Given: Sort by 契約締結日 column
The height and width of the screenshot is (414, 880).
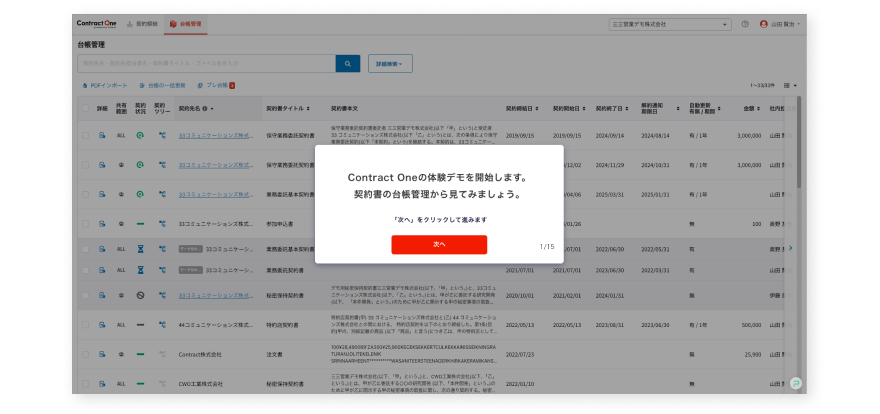Looking at the screenshot, I should (x=522, y=108).
